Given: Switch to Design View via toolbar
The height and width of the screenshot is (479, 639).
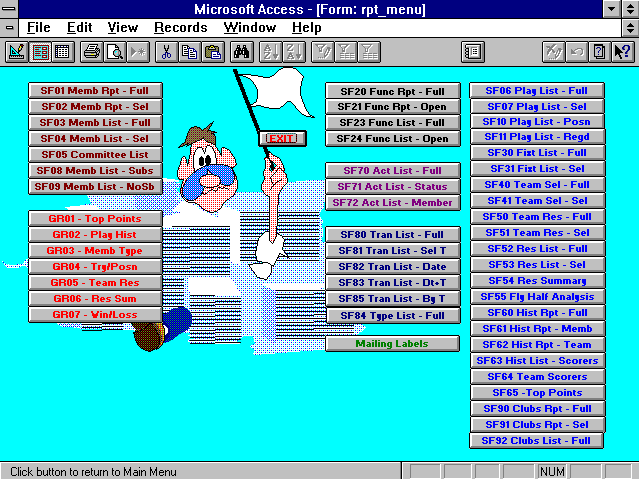Looking at the screenshot, I should tap(16, 51).
